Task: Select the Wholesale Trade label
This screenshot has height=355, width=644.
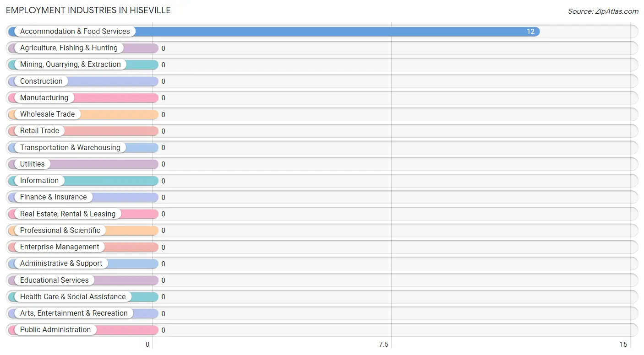Action: [x=47, y=114]
